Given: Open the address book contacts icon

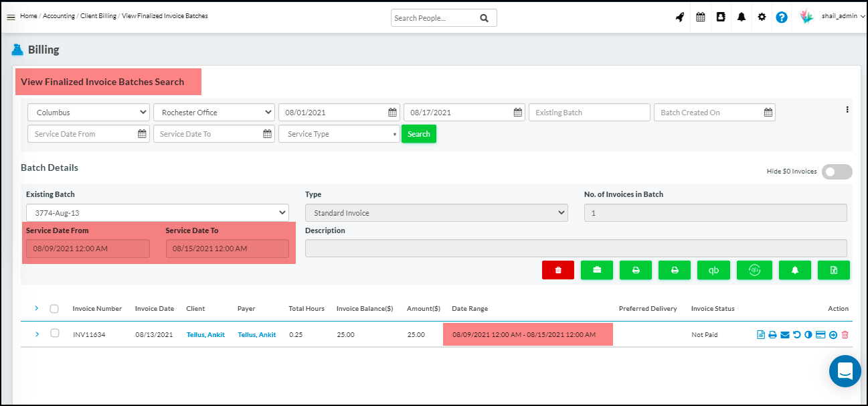Looking at the screenshot, I should click(721, 17).
